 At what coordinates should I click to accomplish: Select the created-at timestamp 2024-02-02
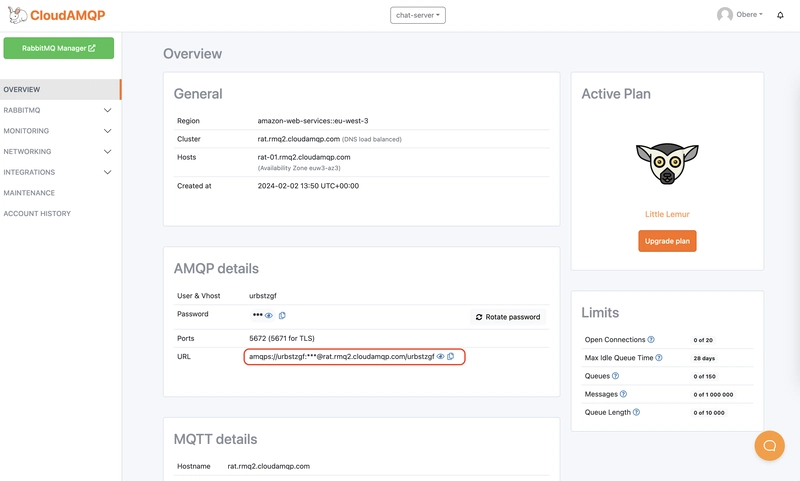(308, 186)
